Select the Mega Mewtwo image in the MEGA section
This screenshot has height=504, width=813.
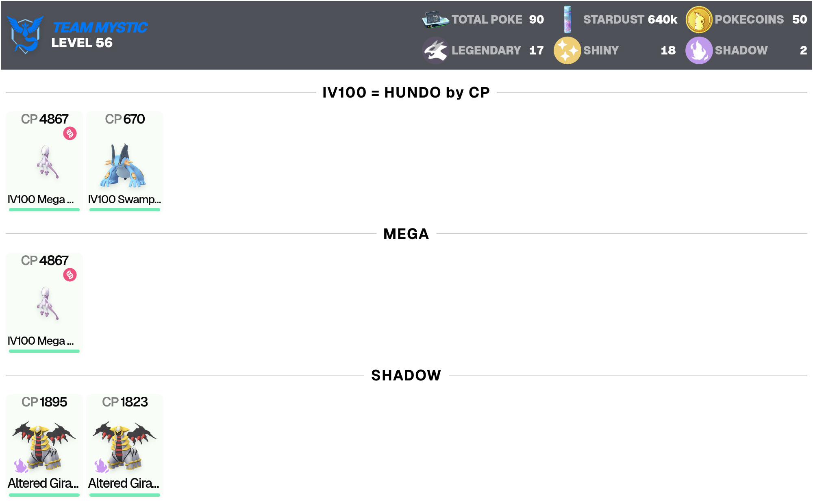[47, 303]
